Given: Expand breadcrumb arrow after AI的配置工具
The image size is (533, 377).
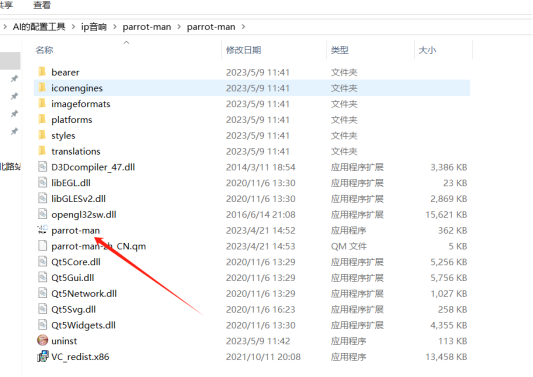Looking at the screenshot, I should click(x=73, y=27).
